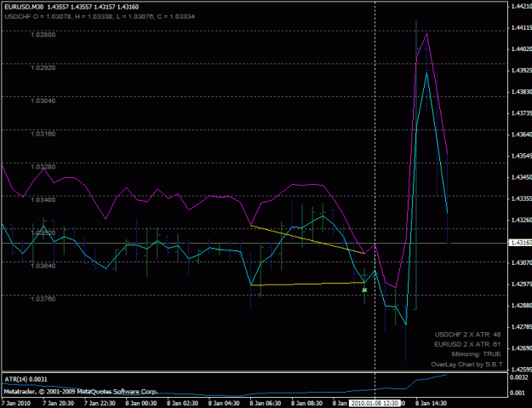Click the '8 Jan 02:30' time axis label
The width and height of the screenshot is (532, 408).
(182, 404)
